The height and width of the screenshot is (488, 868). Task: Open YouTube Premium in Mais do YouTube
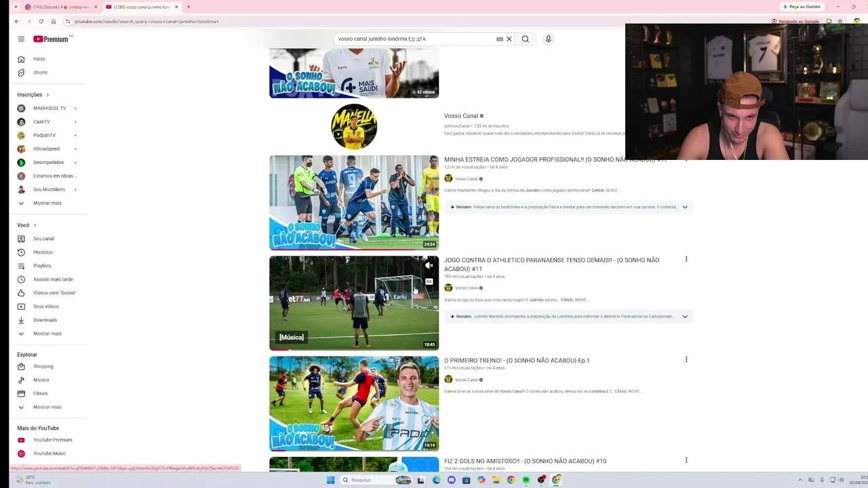[x=52, y=440]
